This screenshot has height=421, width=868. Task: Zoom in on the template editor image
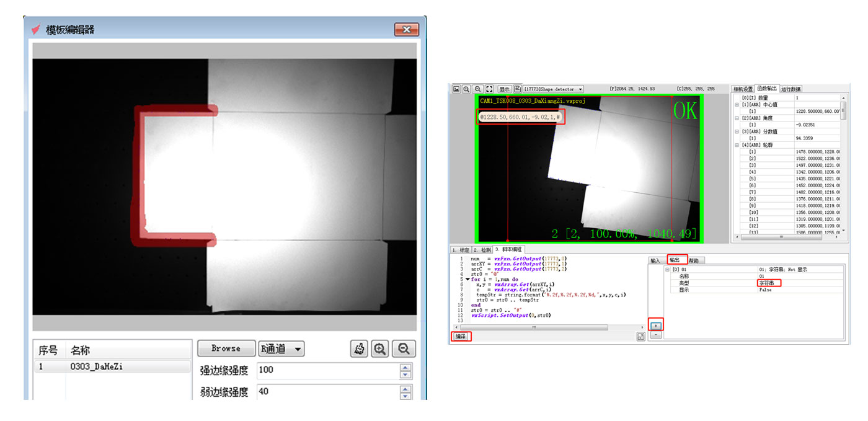(380, 348)
